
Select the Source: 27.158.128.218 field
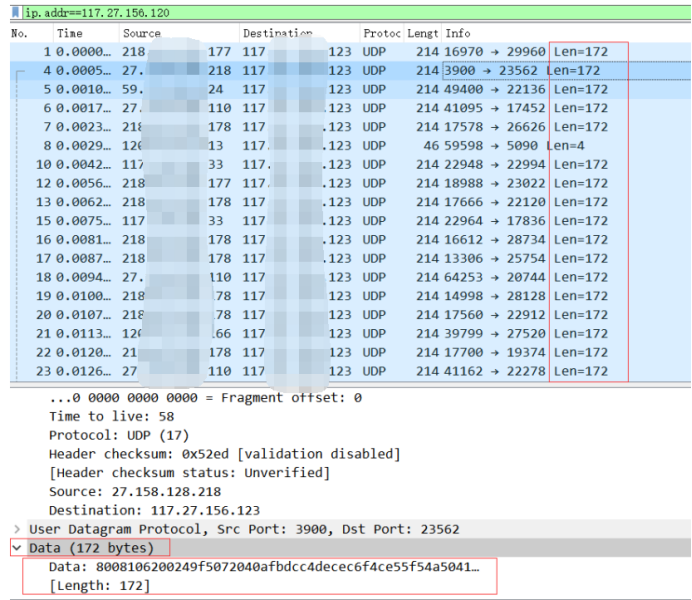(135, 491)
